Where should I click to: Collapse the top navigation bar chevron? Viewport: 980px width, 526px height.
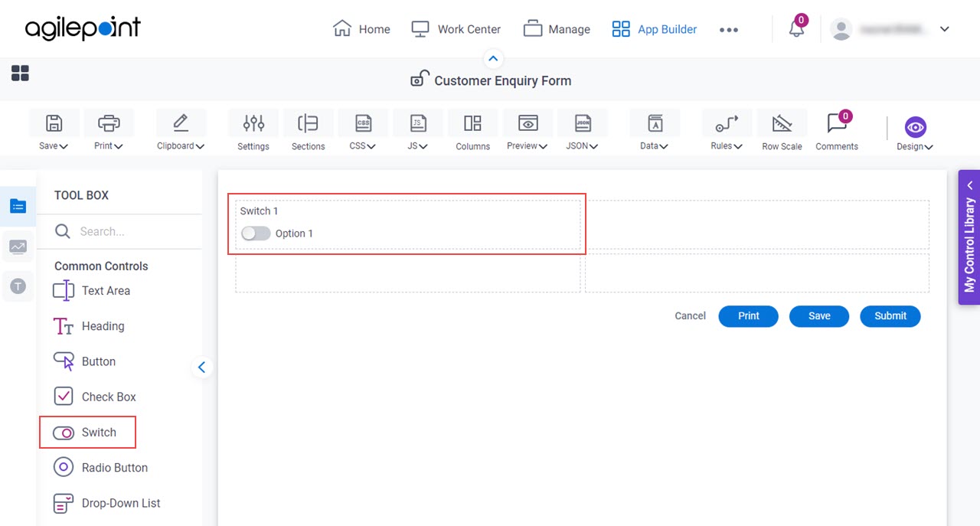493,58
